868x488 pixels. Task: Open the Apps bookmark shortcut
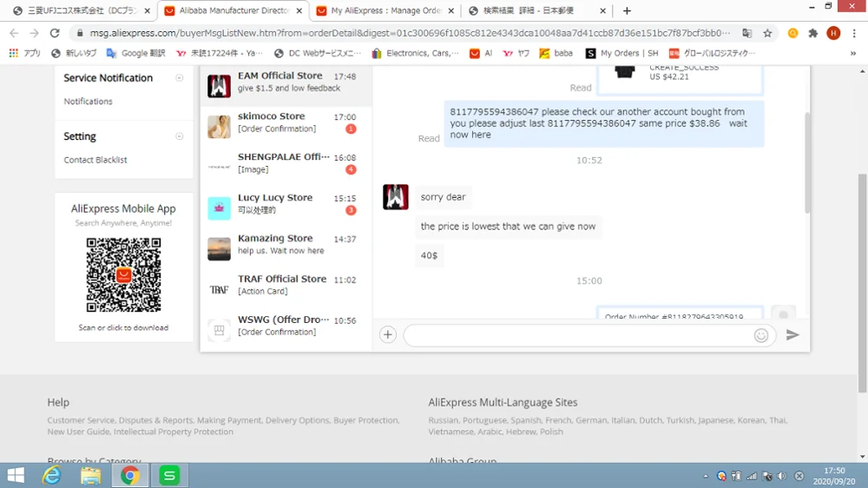click(x=25, y=53)
